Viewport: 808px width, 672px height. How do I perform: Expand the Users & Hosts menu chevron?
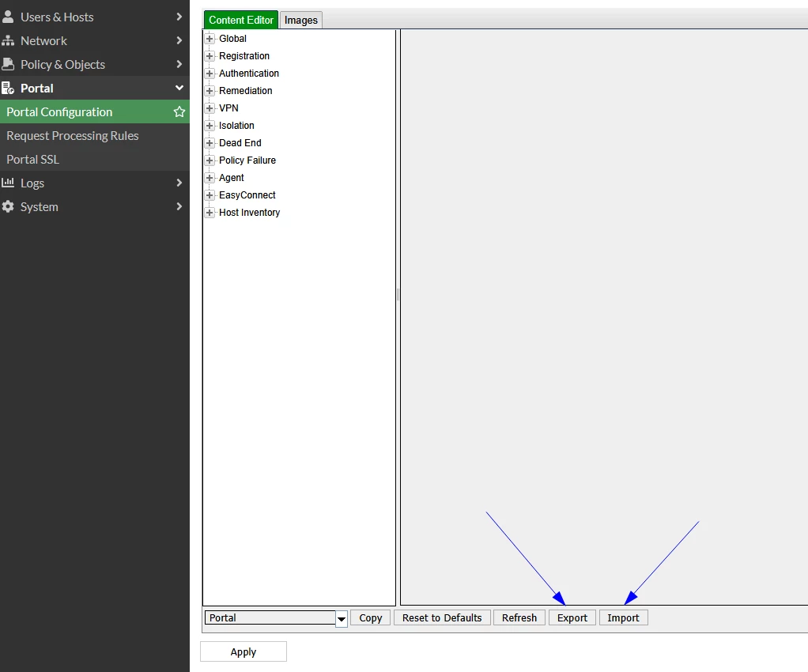coord(179,17)
